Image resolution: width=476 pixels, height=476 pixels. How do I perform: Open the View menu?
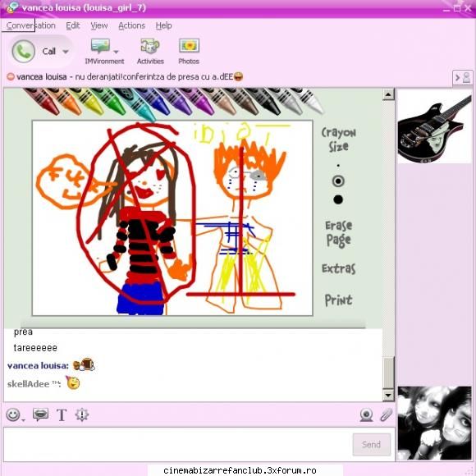point(99,25)
